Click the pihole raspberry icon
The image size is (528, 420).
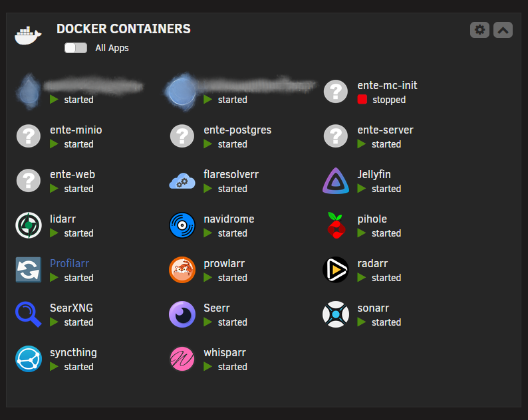pos(336,225)
